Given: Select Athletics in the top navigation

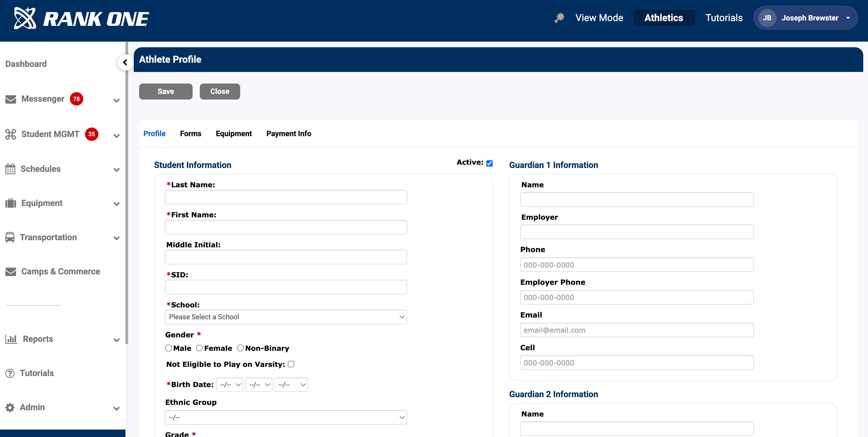Looking at the screenshot, I should pyautogui.click(x=663, y=18).
